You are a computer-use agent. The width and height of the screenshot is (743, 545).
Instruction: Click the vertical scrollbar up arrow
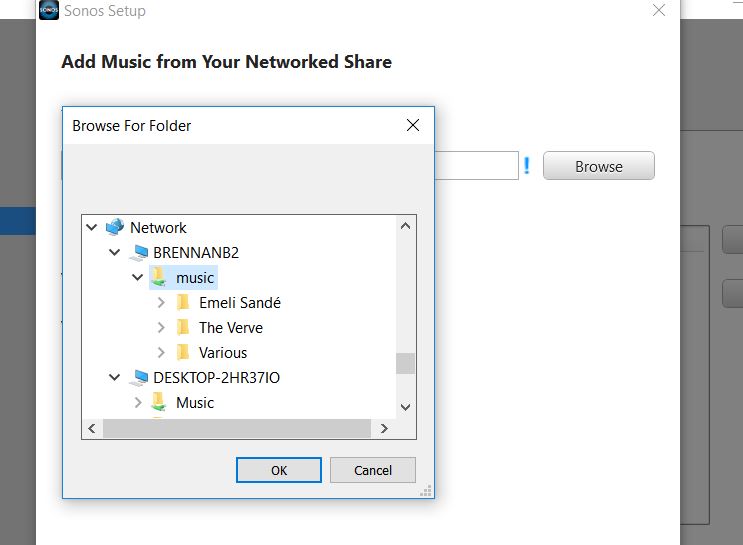pos(405,226)
